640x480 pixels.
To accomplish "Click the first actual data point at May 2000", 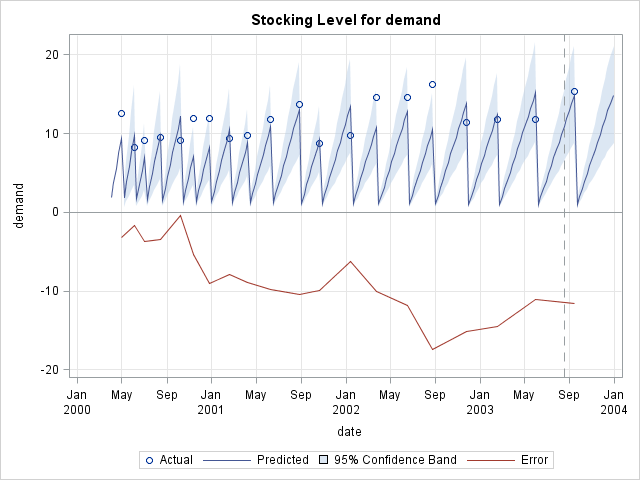I will [x=121, y=113].
